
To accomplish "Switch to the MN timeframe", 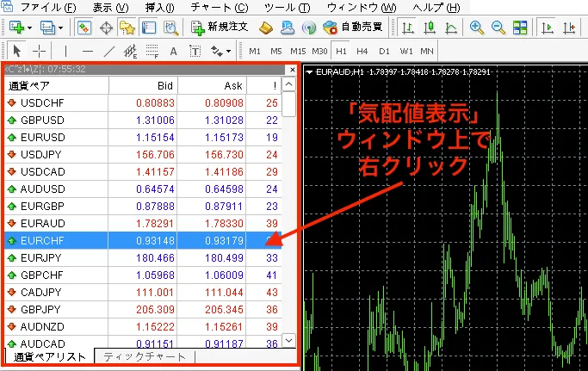I will tap(427, 51).
